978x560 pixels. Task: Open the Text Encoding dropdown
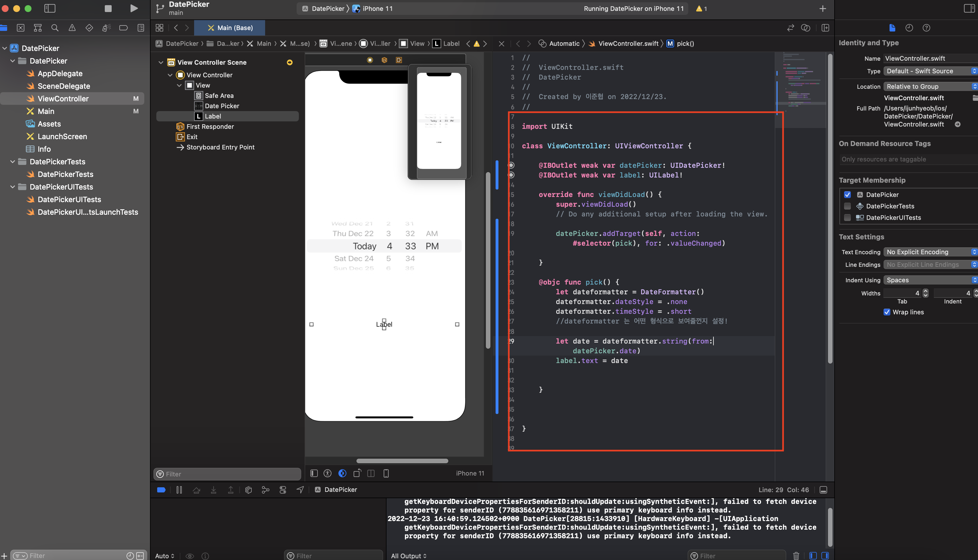(x=930, y=252)
